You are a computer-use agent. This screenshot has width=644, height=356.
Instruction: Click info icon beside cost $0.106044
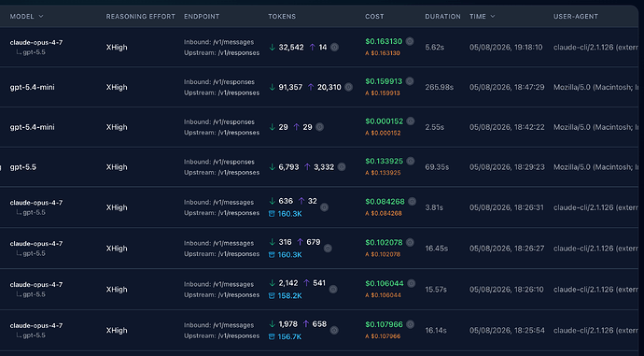pyautogui.click(x=411, y=283)
